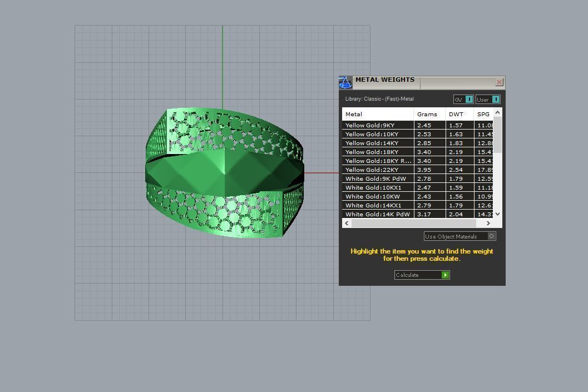Click the 2.45 grams value for 9KY
The height and width of the screenshot is (392, 588).
424,125
